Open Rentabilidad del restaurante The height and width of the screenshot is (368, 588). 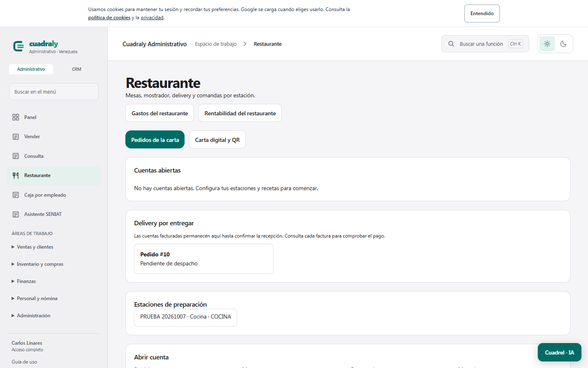tap(240, 113)
